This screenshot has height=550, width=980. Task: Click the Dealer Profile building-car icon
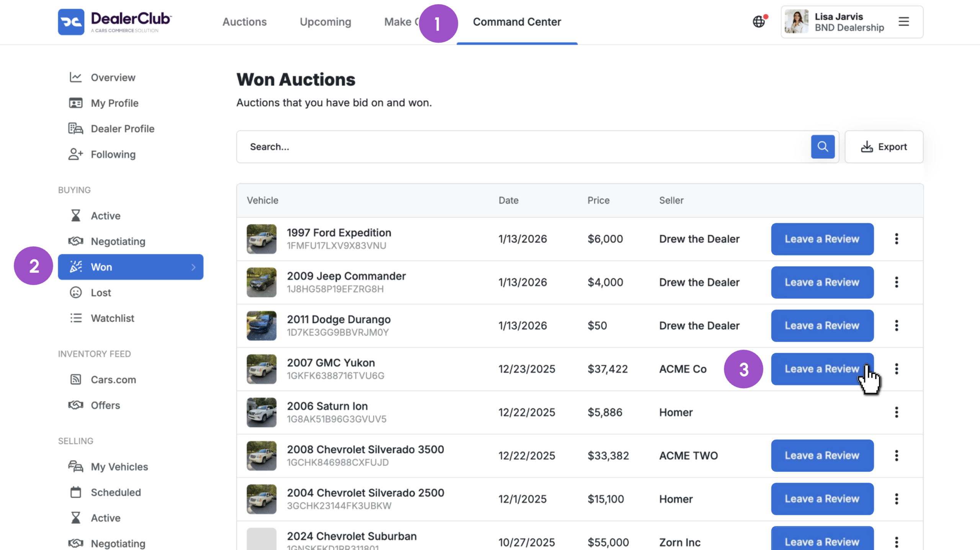point(76,129)
